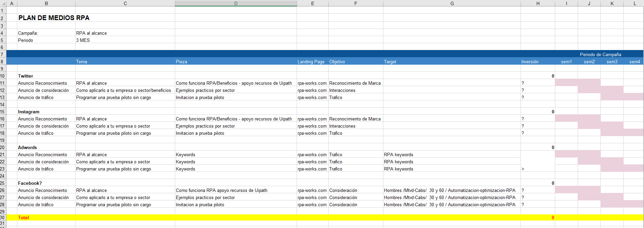Click Twitter's 'Programar una prueba piloto sin cargo'

pos(125,97)
